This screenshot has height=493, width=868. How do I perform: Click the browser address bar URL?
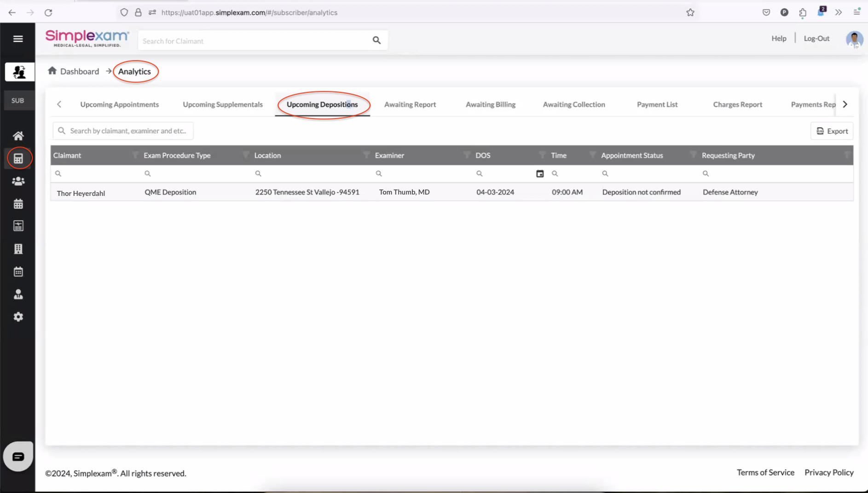tap(249, 12)
